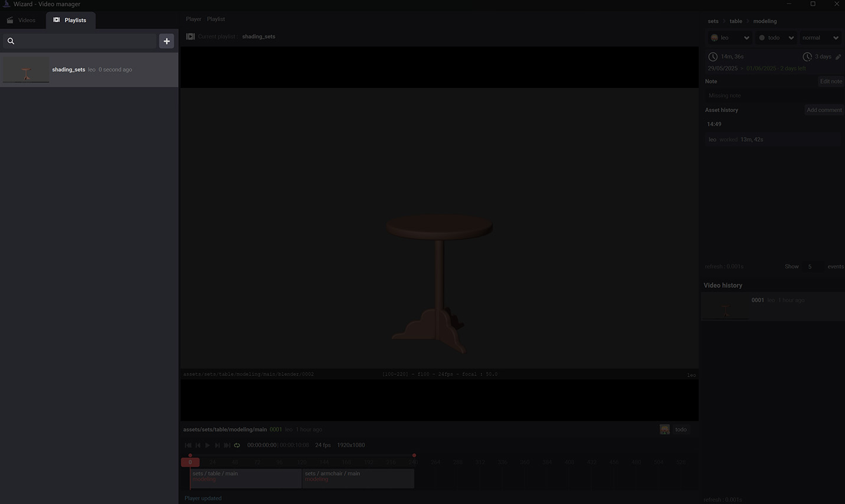The height and width of the screenshot is (504, 845).
Task: Click the search magnifier icon
Action: tap(11, 41)
